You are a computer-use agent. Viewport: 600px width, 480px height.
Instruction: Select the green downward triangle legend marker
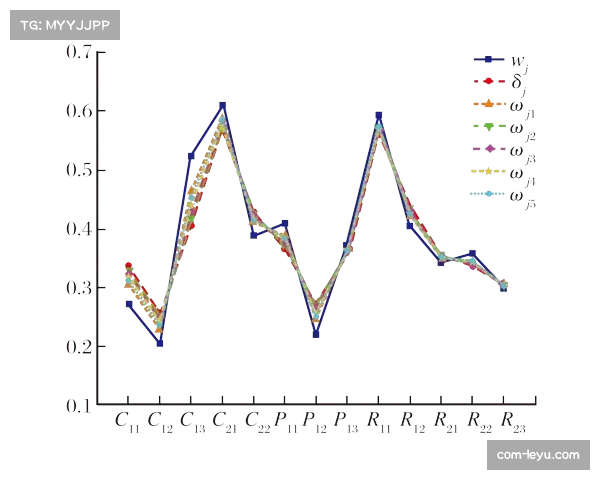click(488, 127)
